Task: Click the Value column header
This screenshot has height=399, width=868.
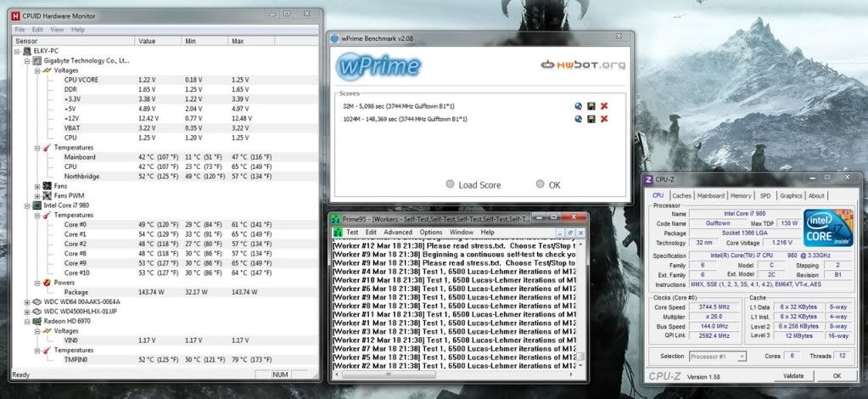Action: coord(158,41)
